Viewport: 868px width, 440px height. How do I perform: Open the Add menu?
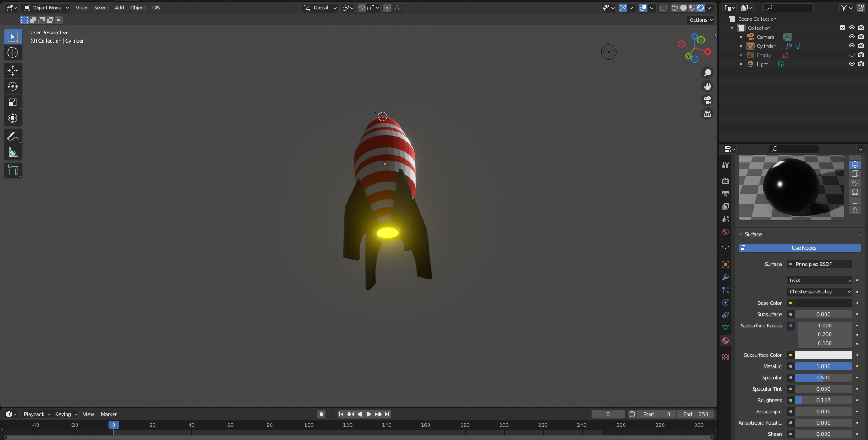pos(119,8)
